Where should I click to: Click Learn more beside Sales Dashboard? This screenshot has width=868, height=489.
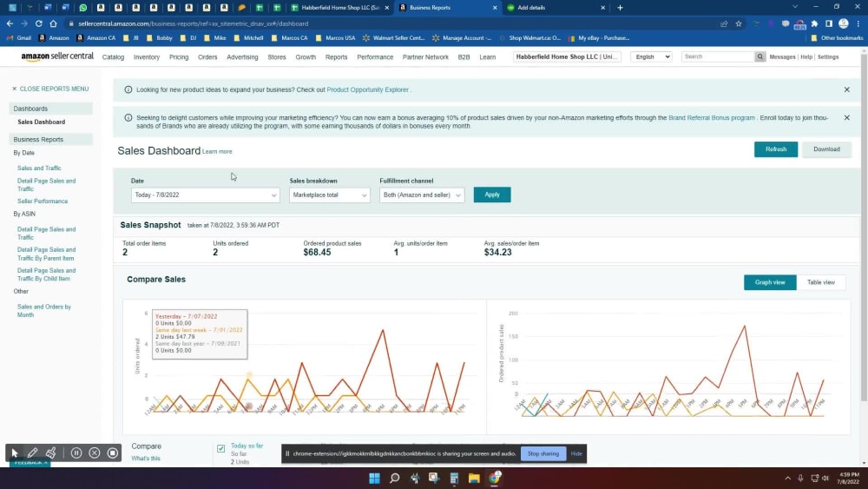pyautogui.click(x=217, y=152)
